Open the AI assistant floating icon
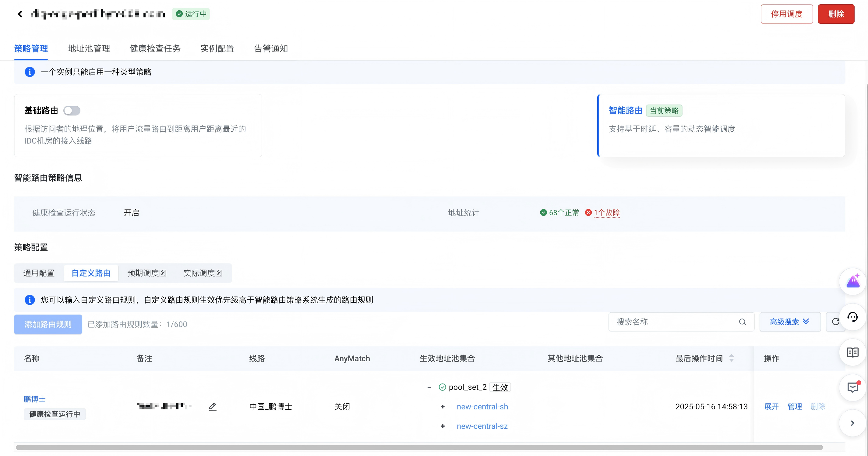868x456 pixels. pyautogui.click(x=852, y=281)
